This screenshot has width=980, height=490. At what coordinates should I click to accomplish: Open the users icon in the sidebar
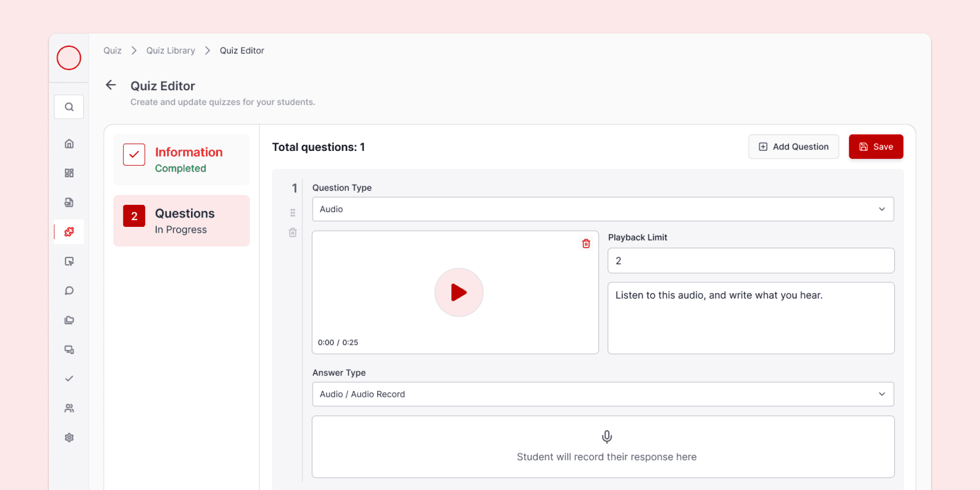pyautogui.click(x=69, y=408)
